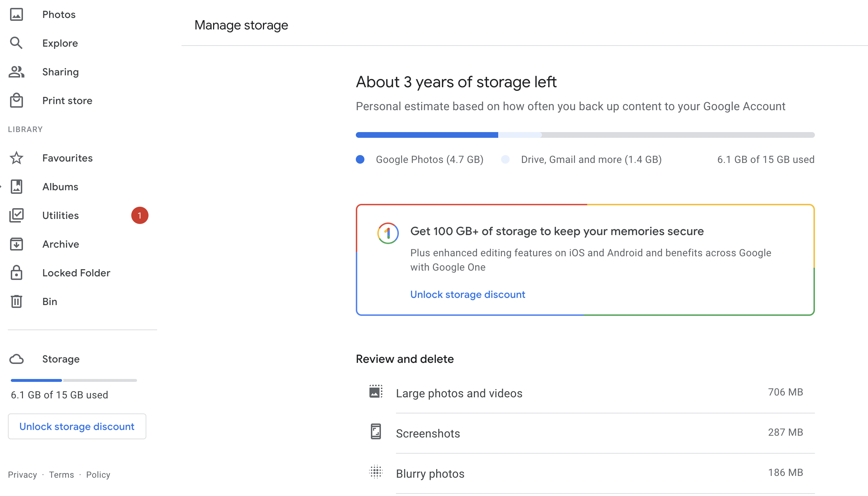868x496 pixels.
Task: Click the sidebar storage progress bar
Action: [74, 380]
